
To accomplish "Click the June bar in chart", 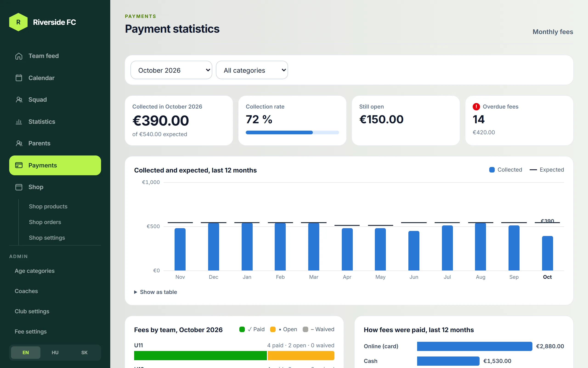I will [414, 251].
